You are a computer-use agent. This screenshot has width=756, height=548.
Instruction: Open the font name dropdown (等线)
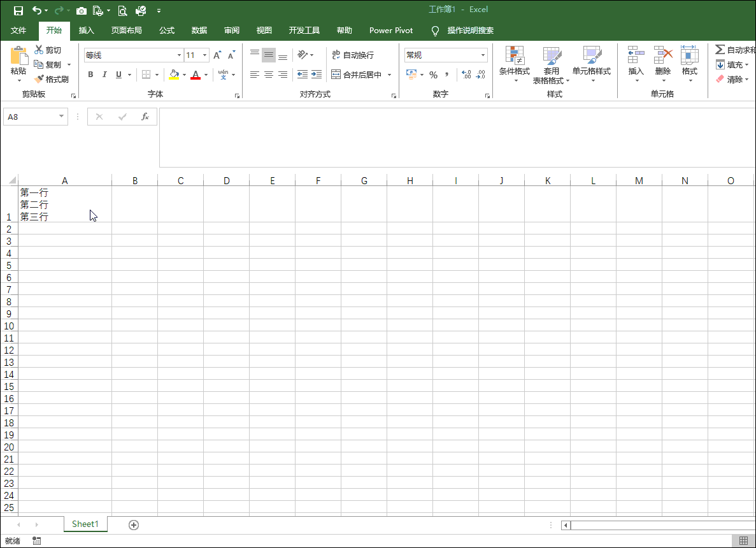tap(180, 55)
